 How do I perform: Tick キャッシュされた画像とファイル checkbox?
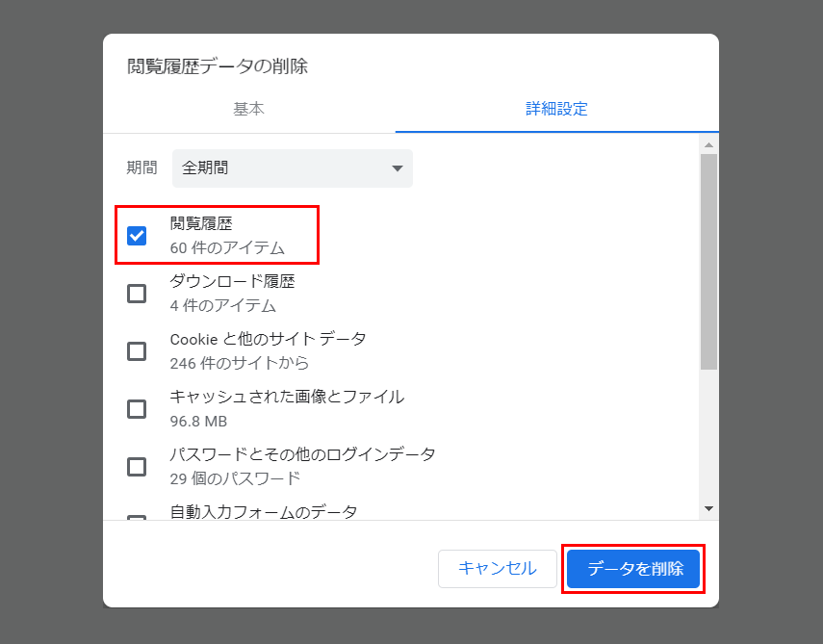click(x=137, y=409)
